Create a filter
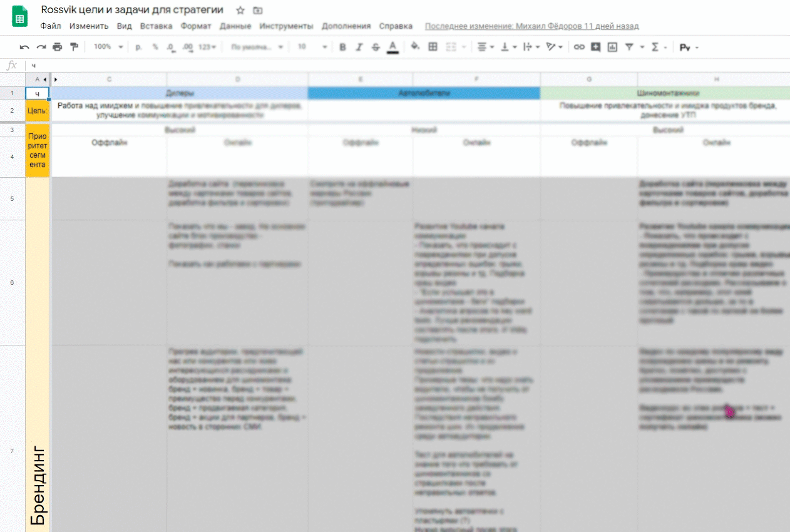 pyautogui.click(x=628, y=47)
